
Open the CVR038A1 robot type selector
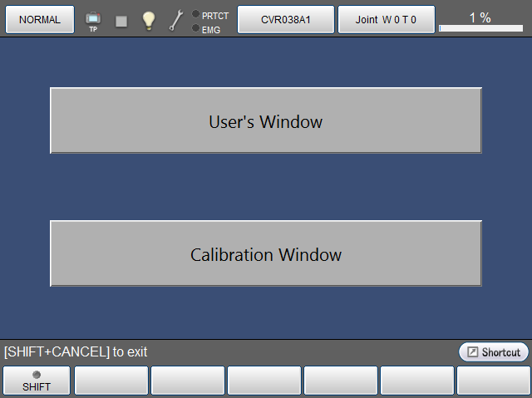point(286,20)
